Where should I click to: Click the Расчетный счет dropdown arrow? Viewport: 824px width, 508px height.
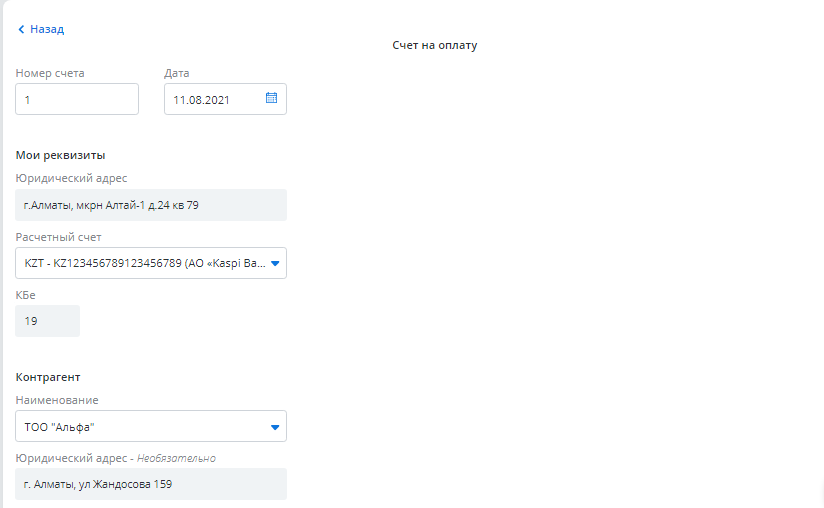(x=277, y=264)
